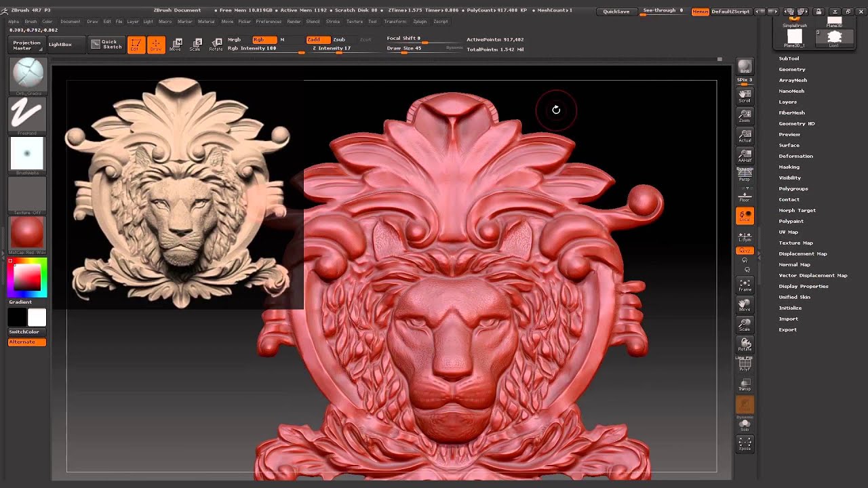Click the Alternate button
Viewport: 868px width, 488px height.
[x=27, y=342]
